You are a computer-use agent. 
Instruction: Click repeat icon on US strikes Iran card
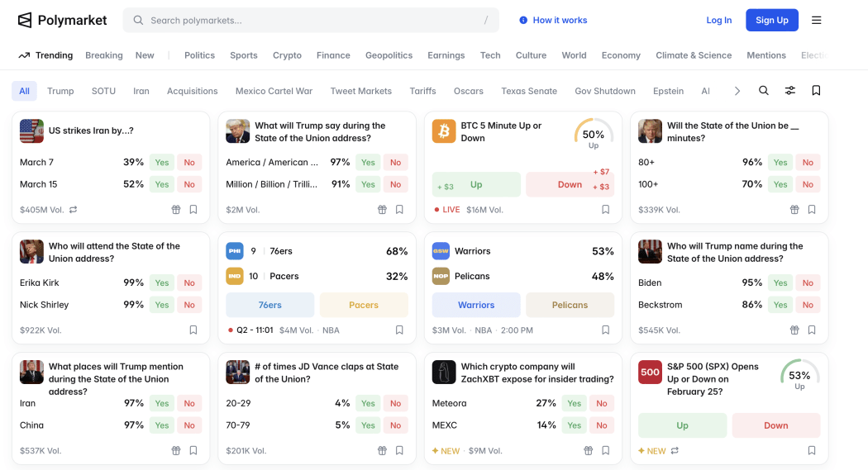coord(74,210)
